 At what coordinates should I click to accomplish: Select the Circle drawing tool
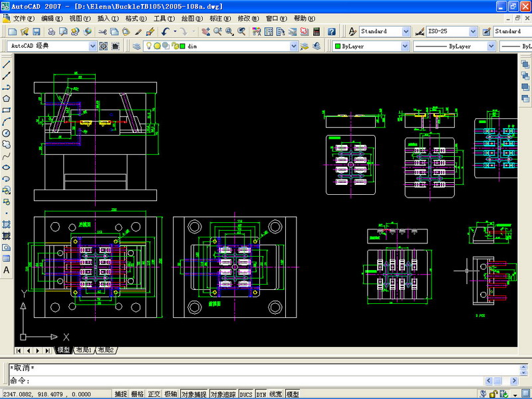point(6,133)
